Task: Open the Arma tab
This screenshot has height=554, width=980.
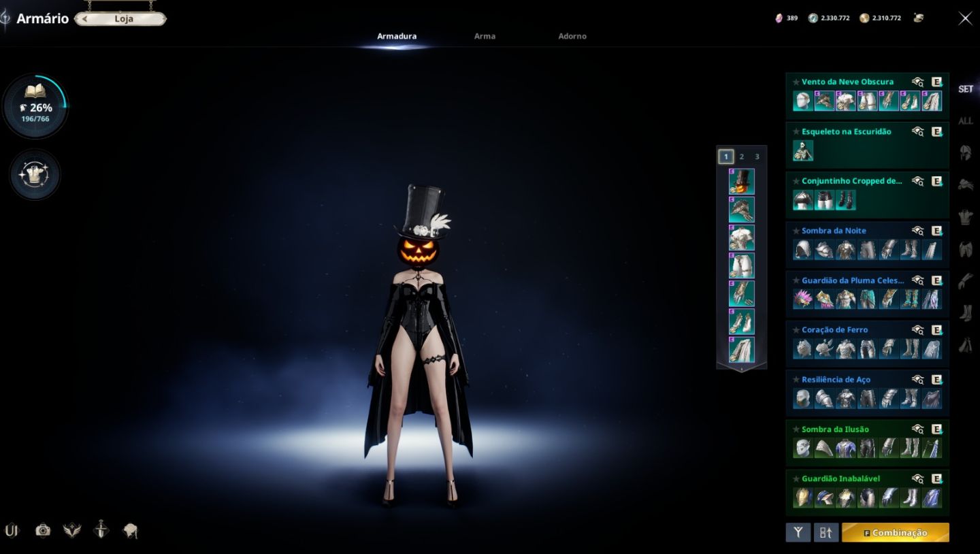Action: (x=485, y=36)
